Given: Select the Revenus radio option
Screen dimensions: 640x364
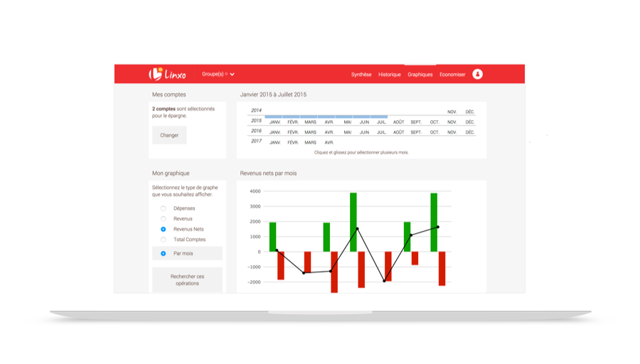Looking at the screenshot, I should click(x=164, y=219).
